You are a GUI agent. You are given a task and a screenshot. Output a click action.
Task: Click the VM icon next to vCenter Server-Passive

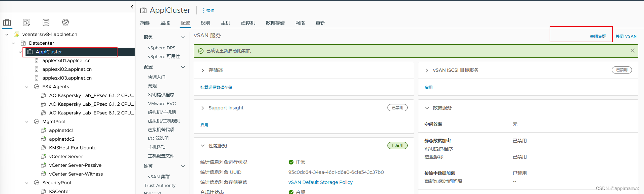coord(43,165)
